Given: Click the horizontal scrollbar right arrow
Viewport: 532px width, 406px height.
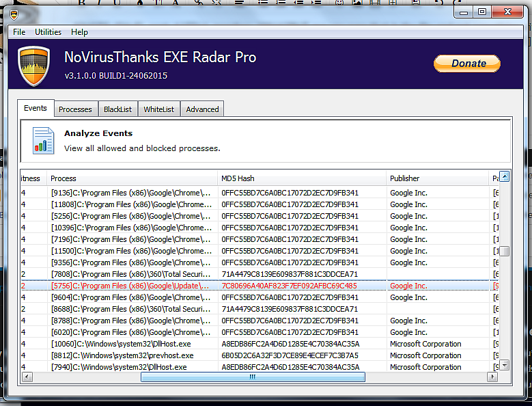Looking at the screenshot, I should (x=492, y=377).
